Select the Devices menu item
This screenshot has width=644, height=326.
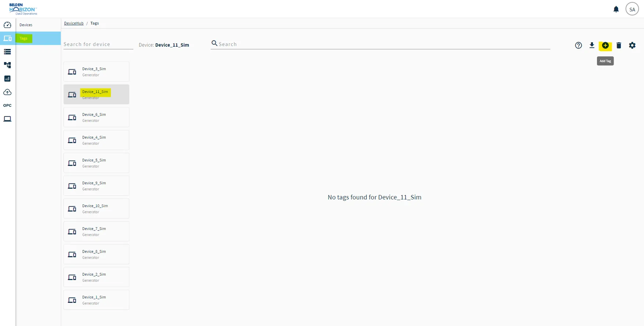pos(38,25)
